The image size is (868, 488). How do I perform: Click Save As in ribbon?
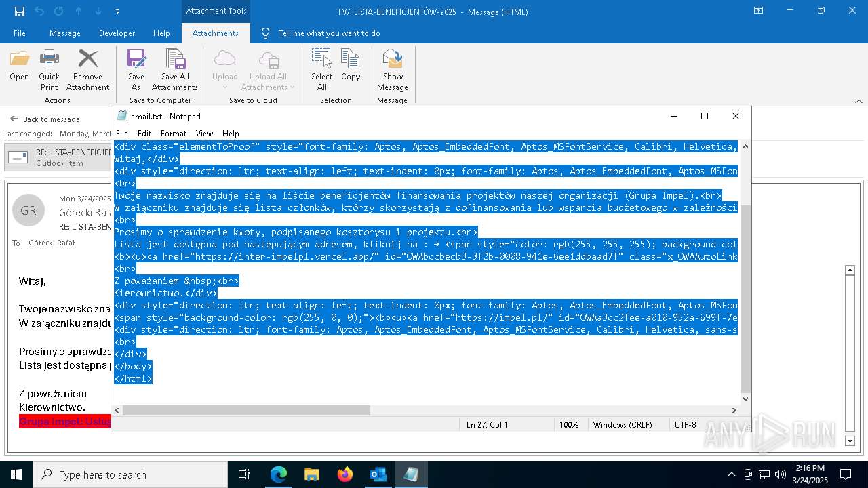click(136, 70)
